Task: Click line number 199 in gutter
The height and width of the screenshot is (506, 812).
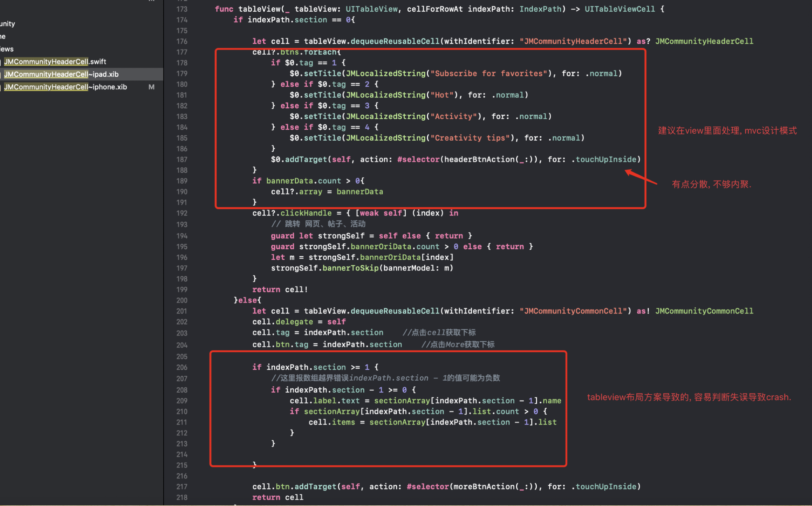Action: coord(182,290)
